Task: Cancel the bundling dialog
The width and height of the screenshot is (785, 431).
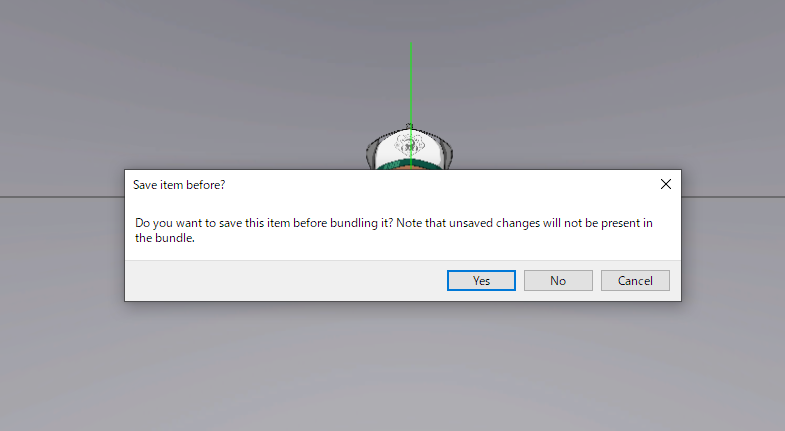Action: tap(635, 280)
